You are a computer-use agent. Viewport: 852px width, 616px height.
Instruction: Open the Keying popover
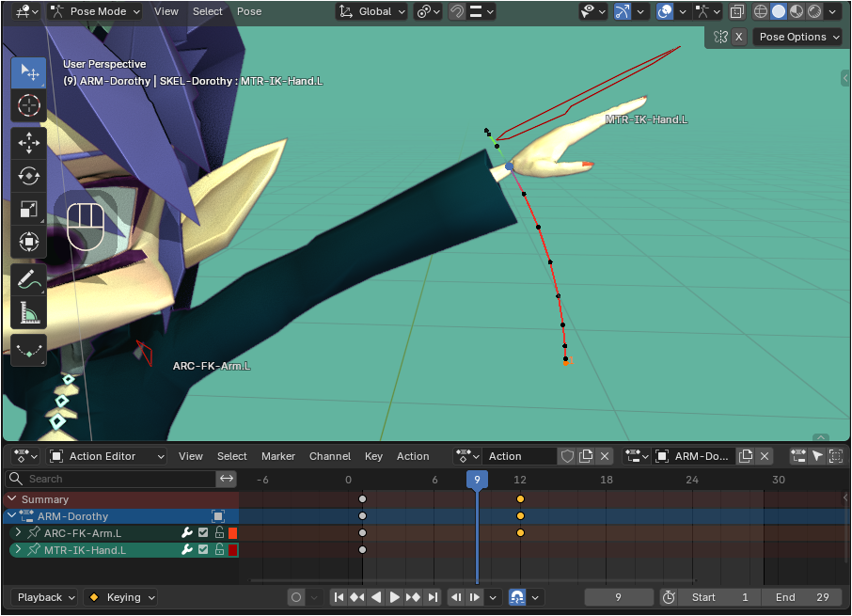(120, 597)
